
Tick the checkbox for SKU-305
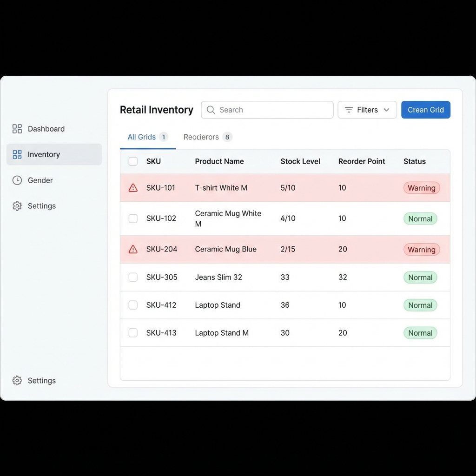point(133,278)
